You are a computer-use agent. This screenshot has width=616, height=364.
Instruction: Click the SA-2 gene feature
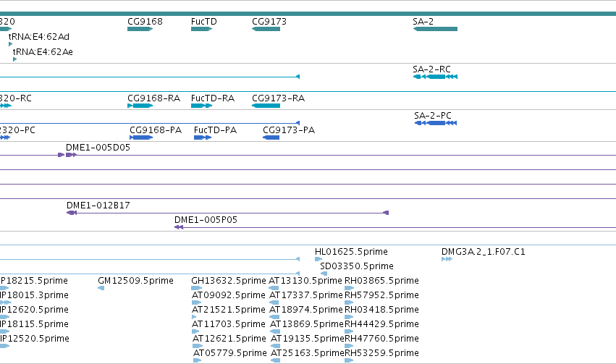coord(435,29)
